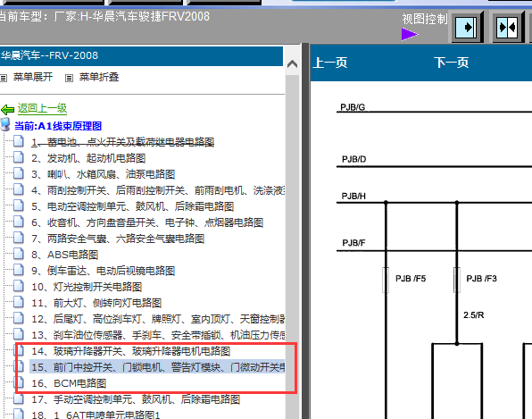Viewport: 532px width, 419px height.
Task: Click the 华晨汽车--FRV-2008 panel header
Action: click(141, 56)
